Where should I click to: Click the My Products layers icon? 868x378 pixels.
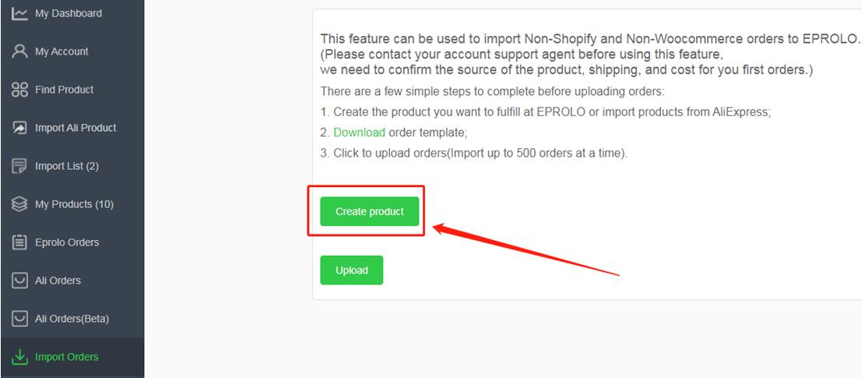pyautogui.click(x=19, y=204)
